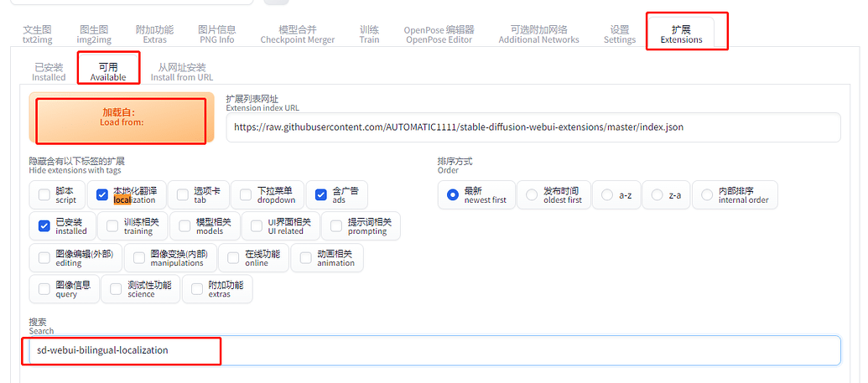Screen dimensions: 868x383
Task: Enable the dropdown tag checkbox
Action: point(246,194)
